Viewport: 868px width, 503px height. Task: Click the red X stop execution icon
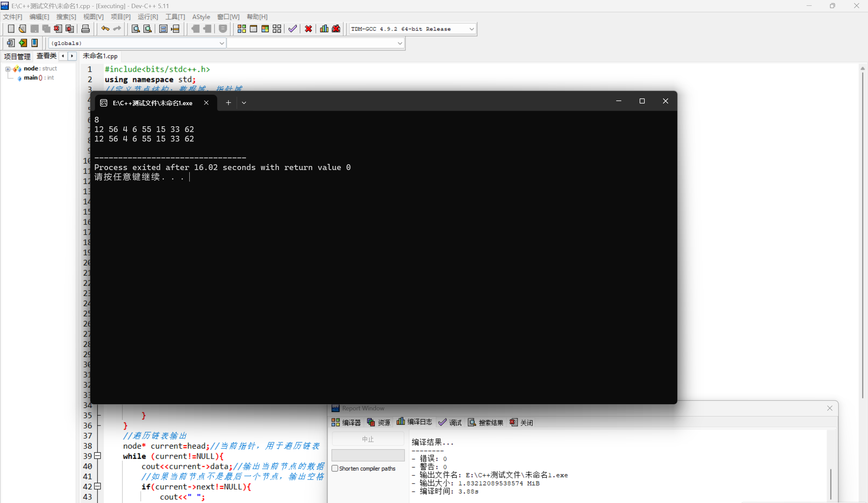pos(308,29)
